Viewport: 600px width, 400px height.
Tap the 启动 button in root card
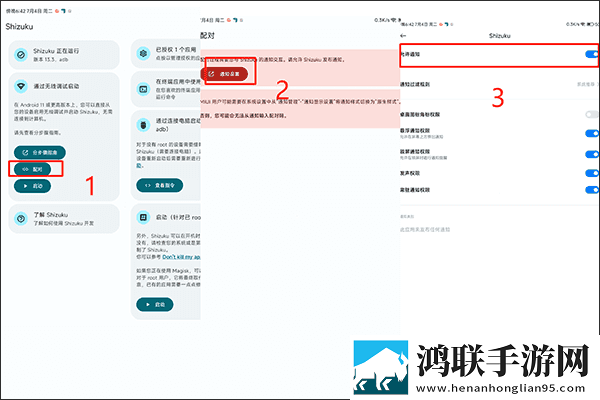point(155,304)
